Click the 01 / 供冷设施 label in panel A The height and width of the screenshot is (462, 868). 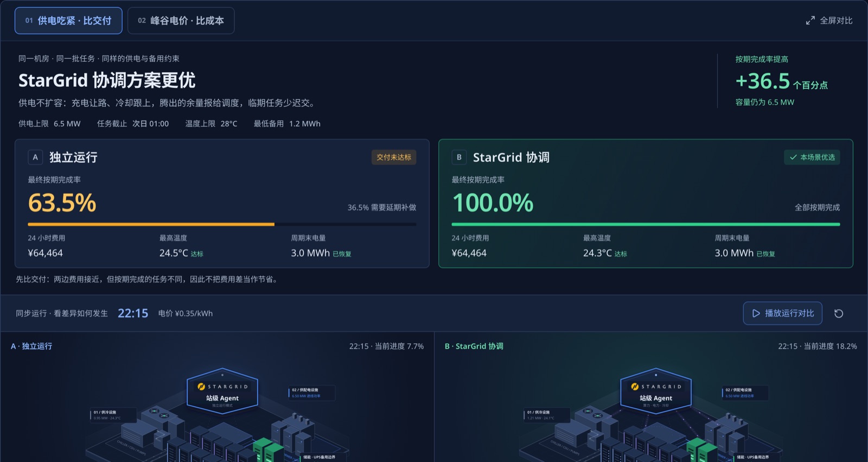click(x=113, y=415)
